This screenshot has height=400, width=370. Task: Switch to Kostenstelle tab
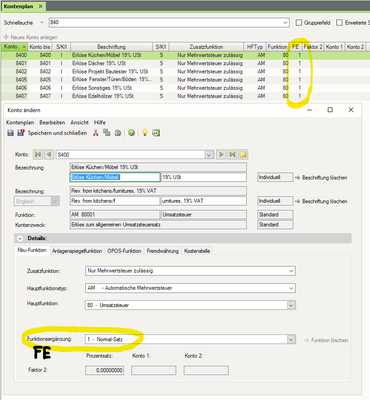click(197, 251)
